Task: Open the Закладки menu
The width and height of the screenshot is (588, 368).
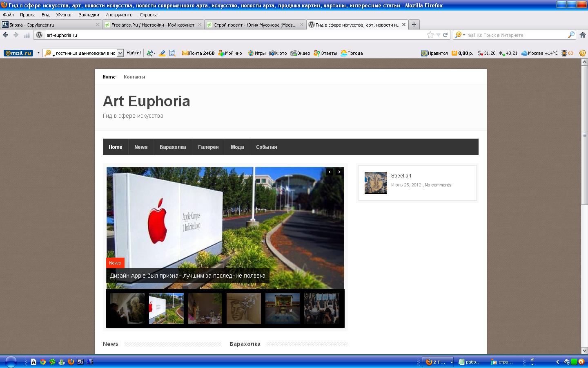Action: [x=89, y=15]
